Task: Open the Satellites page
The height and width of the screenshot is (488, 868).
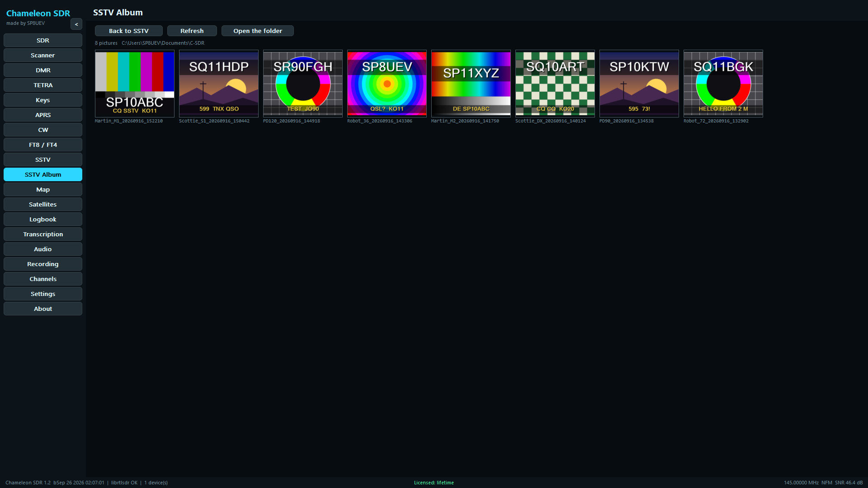Action: pyautogui.click(x=43, y=204)
